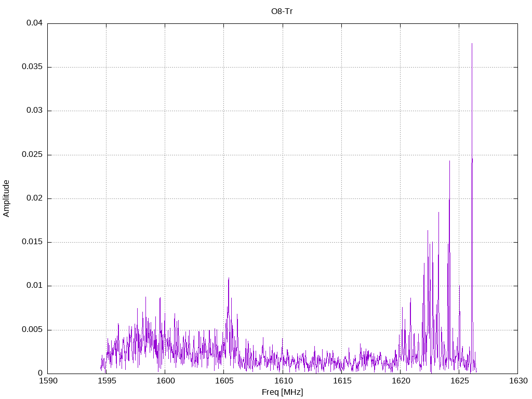Select the 1620 x-axis tick label
Image resolution: width=532 pixels, height=399 pixels.
pos(400,381)
